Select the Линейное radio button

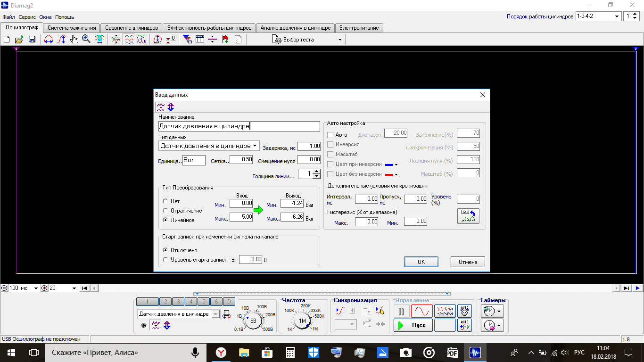click(x=165, y=220)
